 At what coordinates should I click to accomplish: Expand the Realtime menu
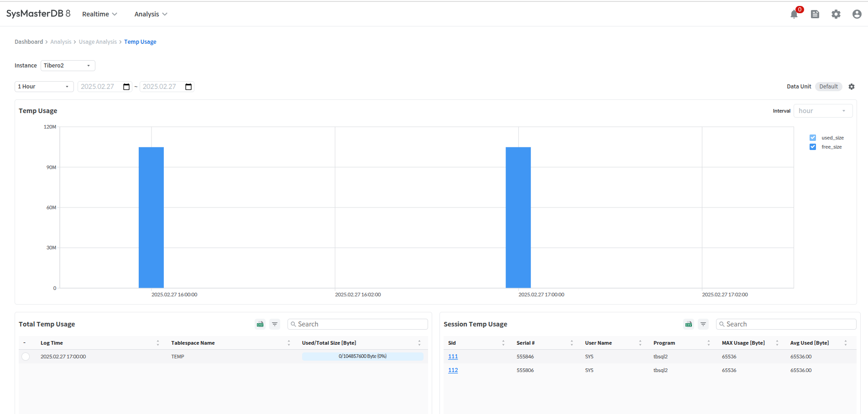[99, 14]
